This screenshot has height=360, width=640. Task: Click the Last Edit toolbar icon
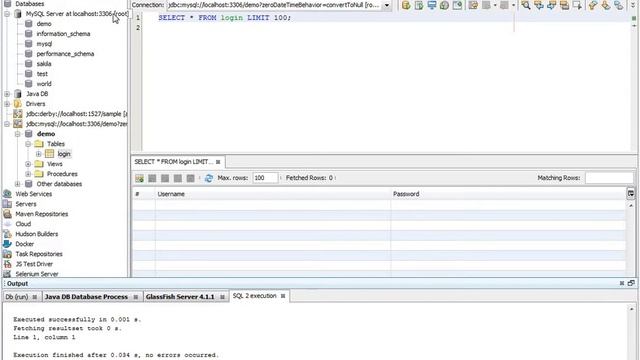(473, 5)
